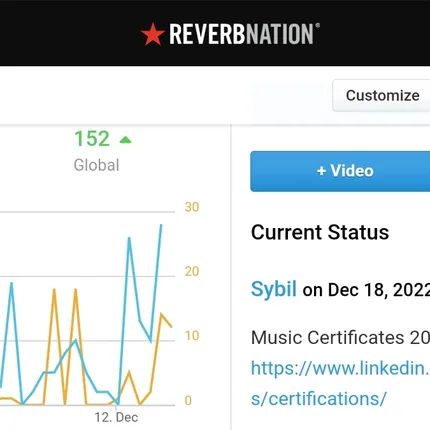
Task: Click the Current Status heading
Action: click(x=320, y=232)
